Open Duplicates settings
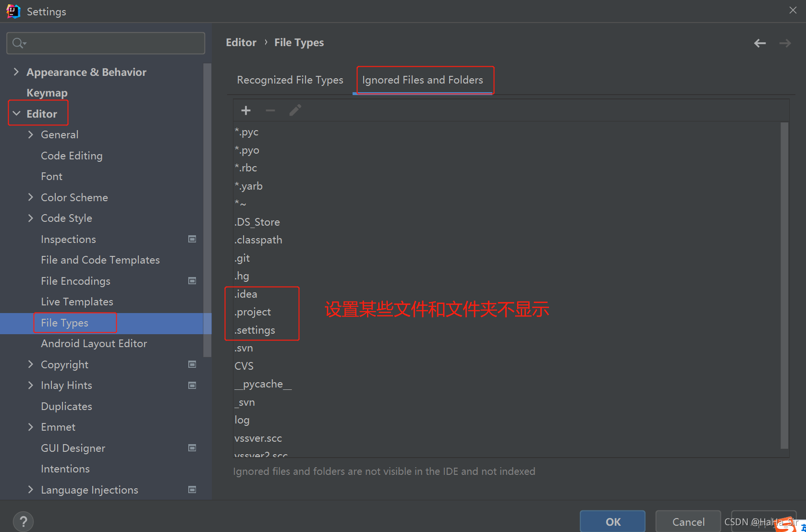The height and width of the screenshot is (532, 806). (66, 406)
